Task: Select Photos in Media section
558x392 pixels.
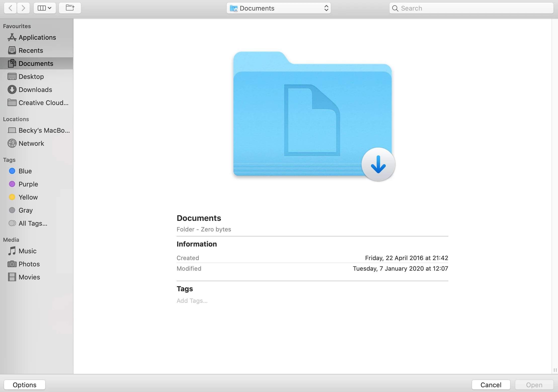Action: (29, 264)
